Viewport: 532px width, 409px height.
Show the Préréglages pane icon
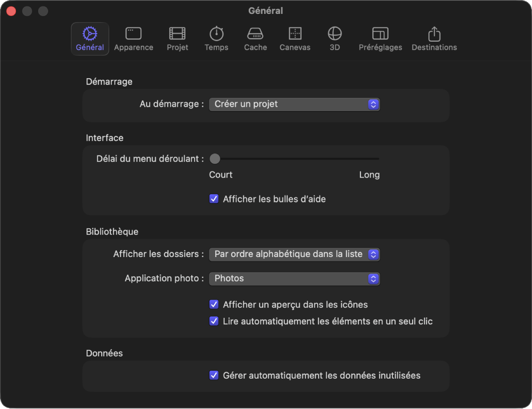[x=380, y=33]
